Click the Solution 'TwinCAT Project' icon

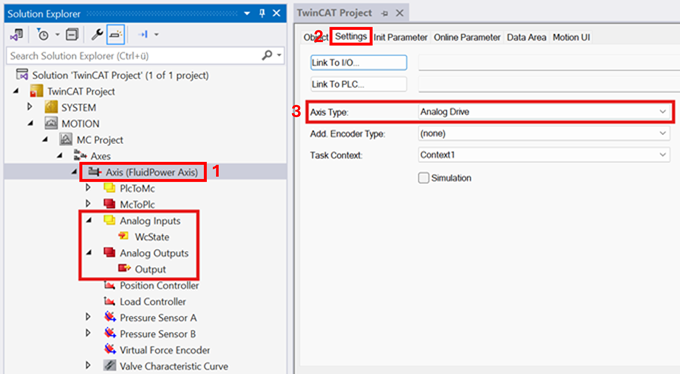tap(22, 75)
